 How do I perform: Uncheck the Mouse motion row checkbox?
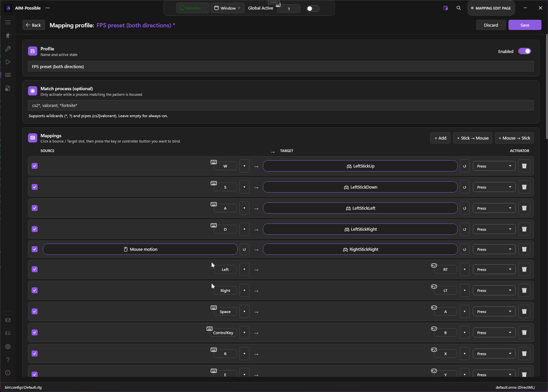pos(35,249)
